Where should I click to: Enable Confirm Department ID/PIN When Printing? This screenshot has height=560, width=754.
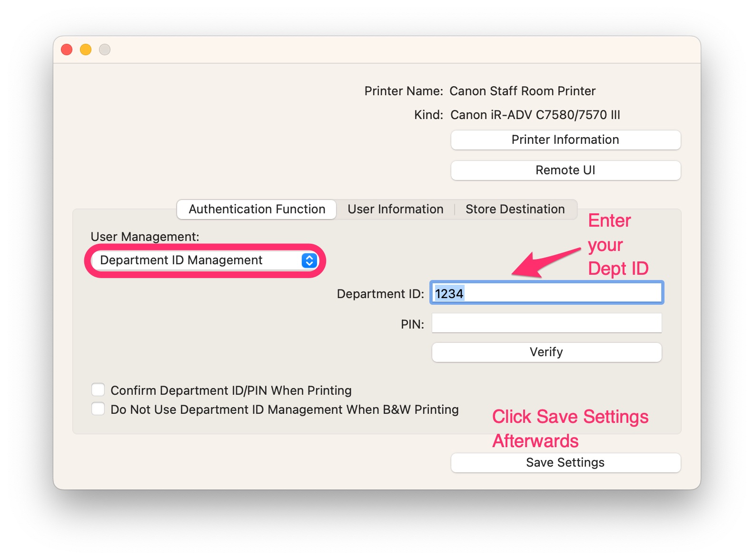coord(98,390)
